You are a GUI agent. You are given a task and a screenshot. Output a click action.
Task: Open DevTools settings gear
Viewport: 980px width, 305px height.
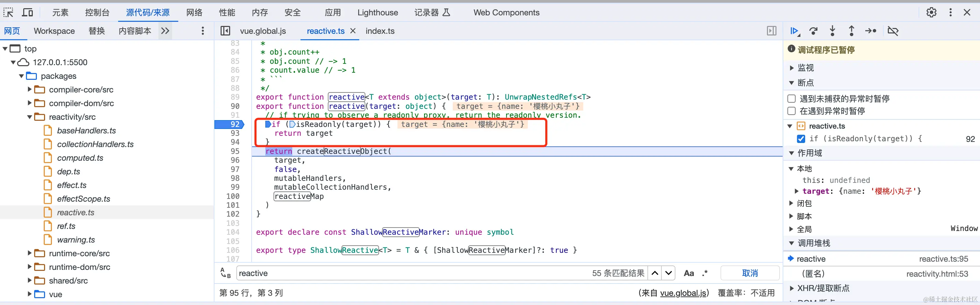click(x=931, y=13)
